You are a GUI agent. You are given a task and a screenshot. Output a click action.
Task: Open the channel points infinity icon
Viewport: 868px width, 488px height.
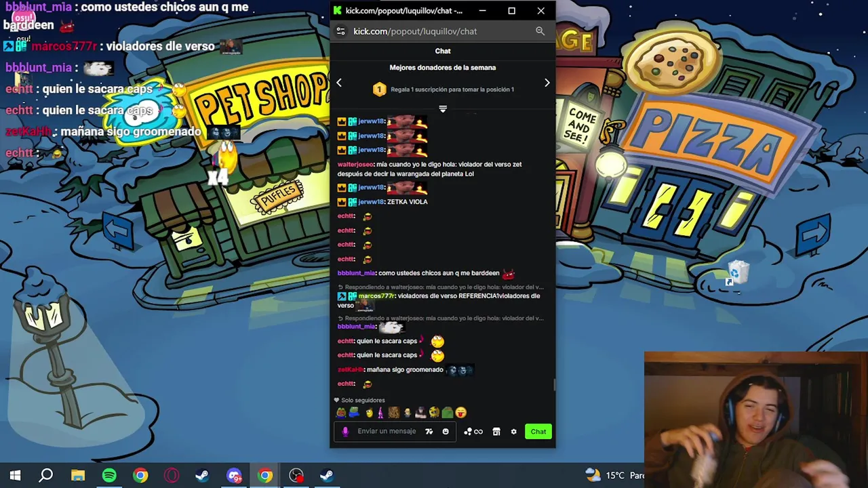pyautogui.click(x=473, y=431)
